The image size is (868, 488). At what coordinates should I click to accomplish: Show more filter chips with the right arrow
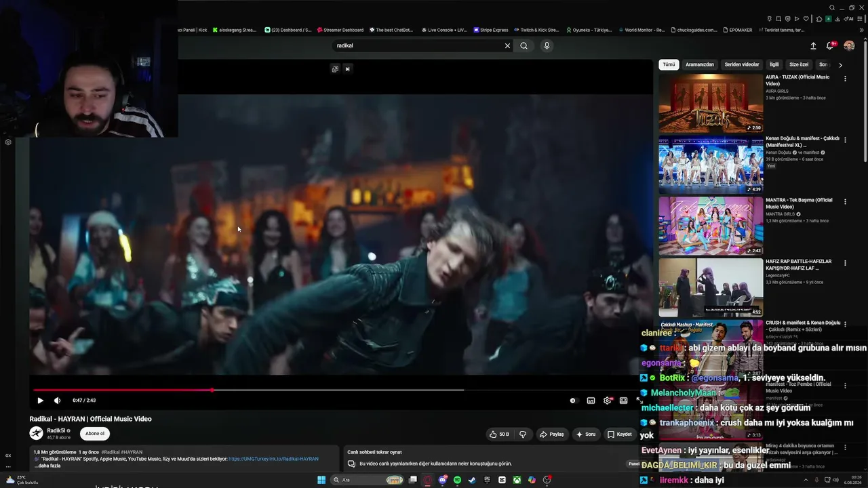[x=840, y=65]
